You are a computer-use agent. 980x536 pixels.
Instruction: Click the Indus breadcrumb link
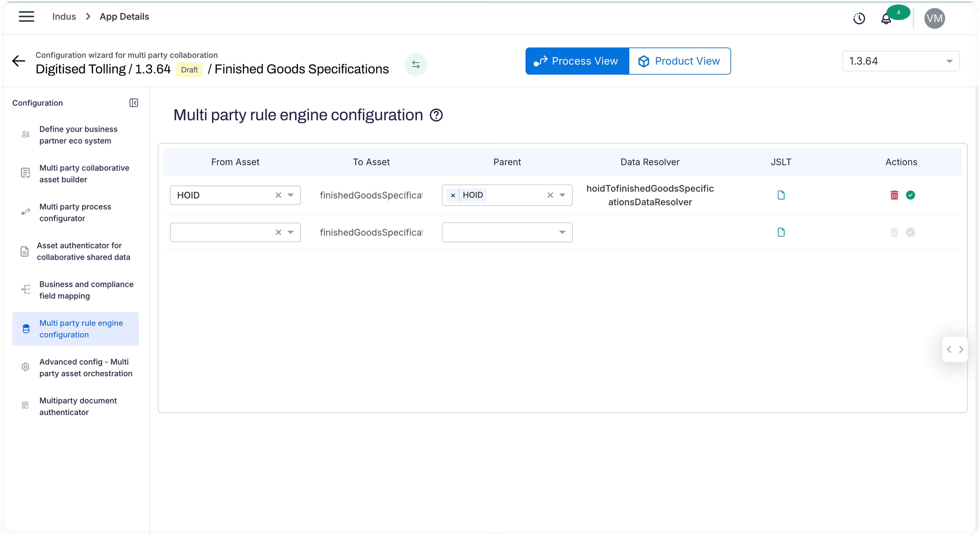point(64,16)
